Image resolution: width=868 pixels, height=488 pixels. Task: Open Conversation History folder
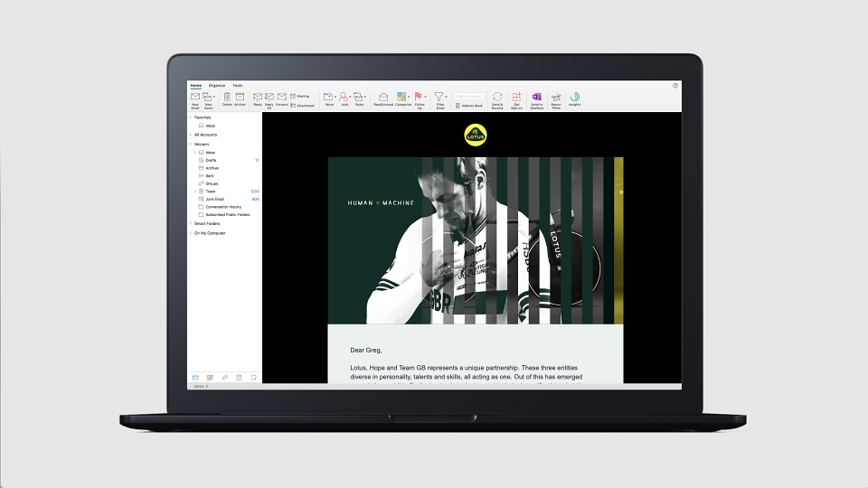[x=224, y=206]
